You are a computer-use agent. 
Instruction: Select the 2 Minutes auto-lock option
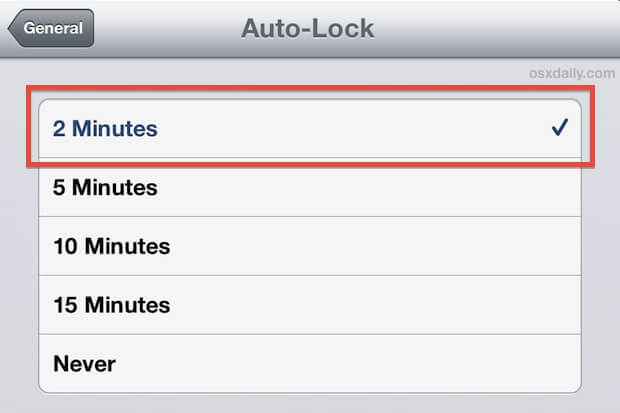(x=300, y=128)
